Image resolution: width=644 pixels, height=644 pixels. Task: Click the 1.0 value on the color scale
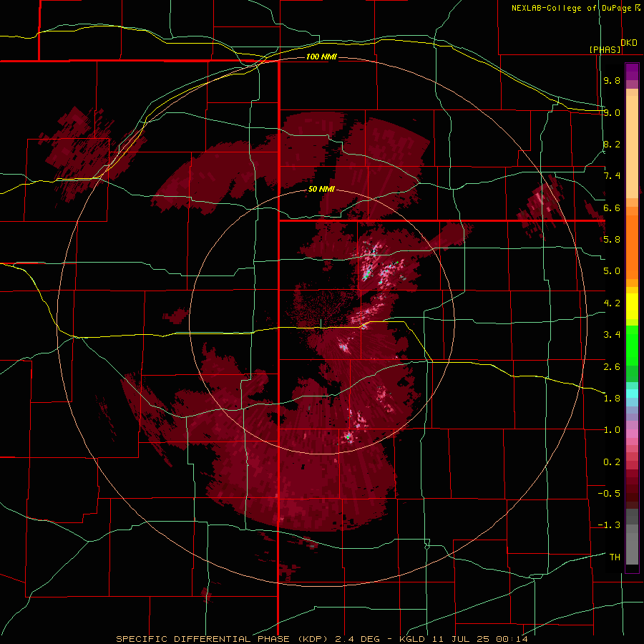click(612, 429)
